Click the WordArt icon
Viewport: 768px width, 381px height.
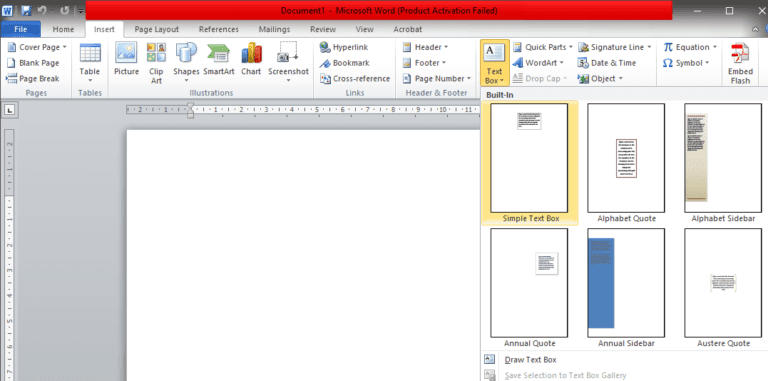pos(518,63)
